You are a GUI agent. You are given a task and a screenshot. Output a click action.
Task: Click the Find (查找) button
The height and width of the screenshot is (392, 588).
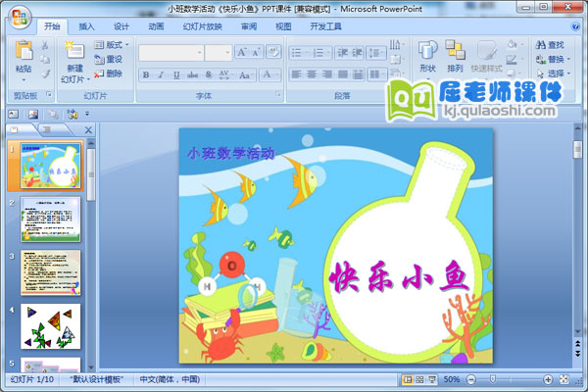550,45
